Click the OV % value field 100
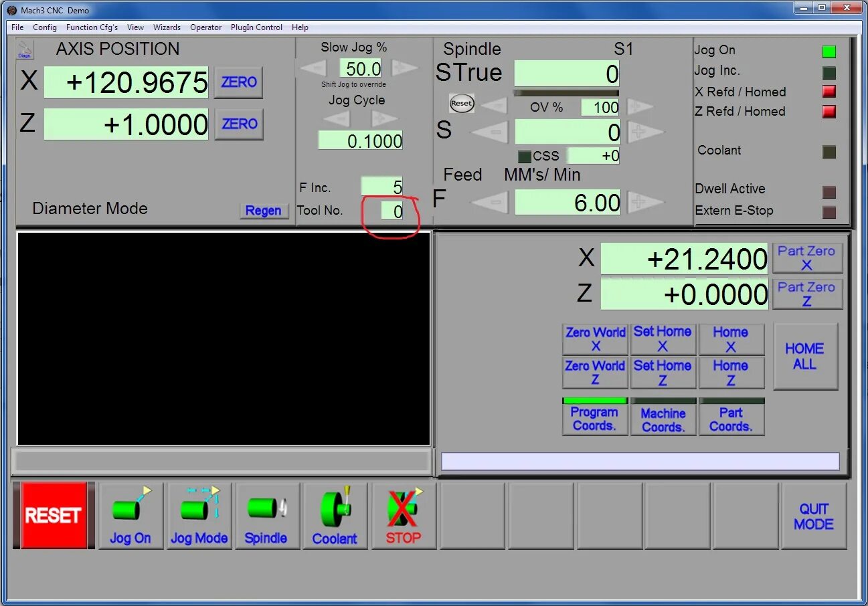The width and height of the screenshot is (868, 606). pos(600,107)
